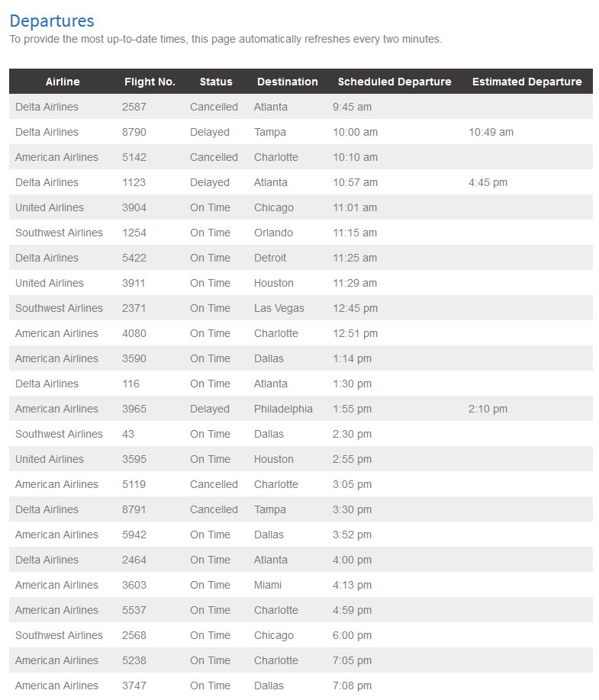Click flight number 3747 in the last row

pyautogui.click(x=134, y=686)
